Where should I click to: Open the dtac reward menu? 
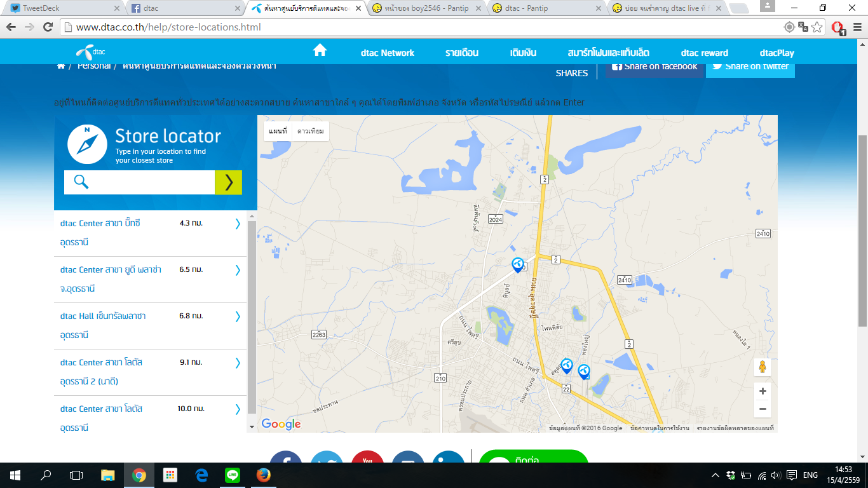coord(705,53)
